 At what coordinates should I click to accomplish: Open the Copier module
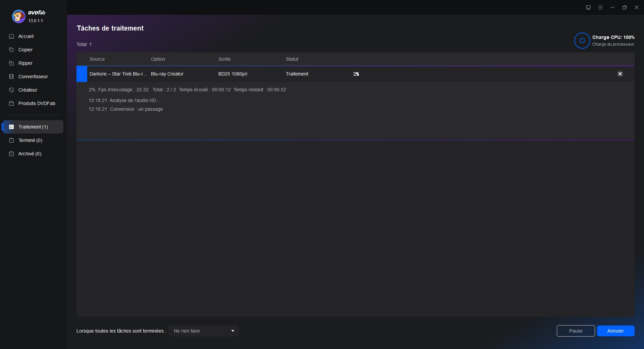pos(25,50)
